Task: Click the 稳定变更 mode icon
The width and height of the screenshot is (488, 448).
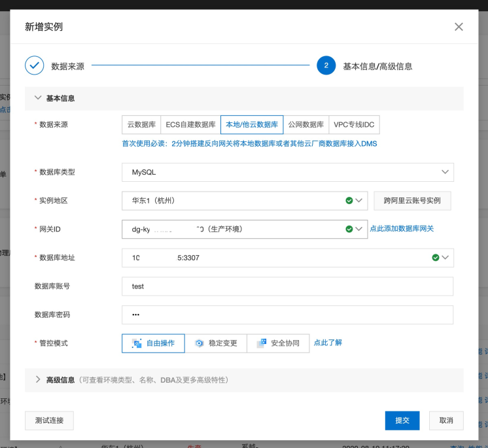Action: 199,343
